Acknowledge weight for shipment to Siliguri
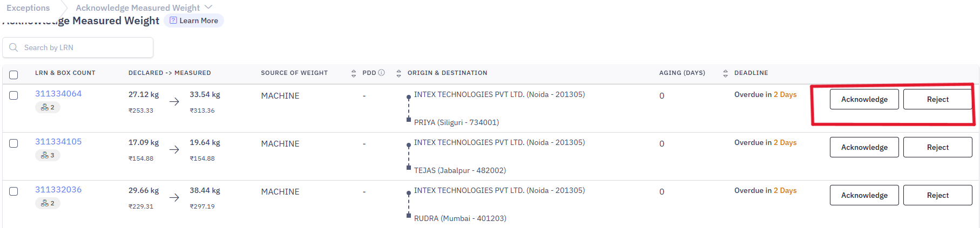The width and height of the screenshot is (980, 228). [x=864, y=99]
